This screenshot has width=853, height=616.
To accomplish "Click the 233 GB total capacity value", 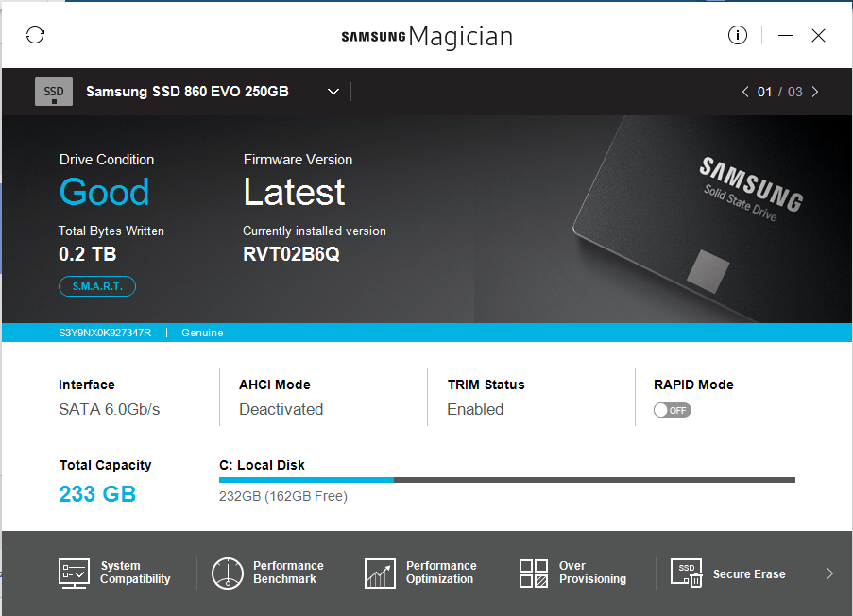I will click(x=97, y=494).
